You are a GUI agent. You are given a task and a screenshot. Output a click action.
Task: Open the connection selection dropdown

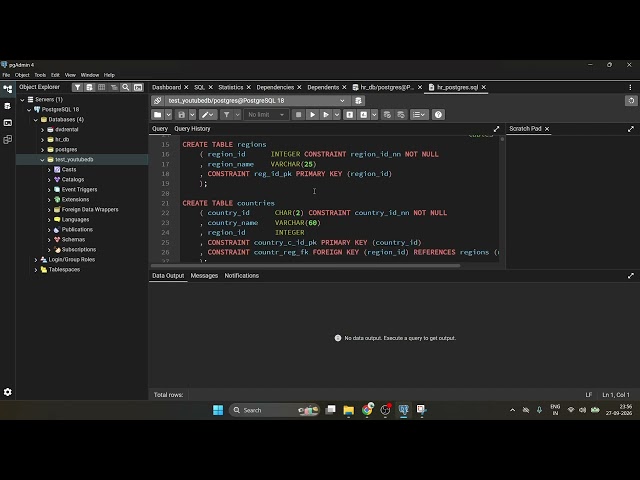[x=257, y=101]
